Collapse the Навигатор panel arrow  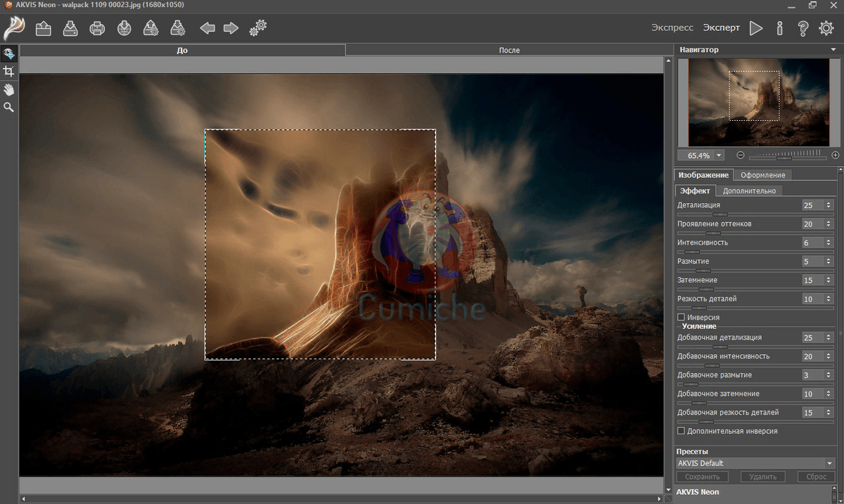point(833,50)
